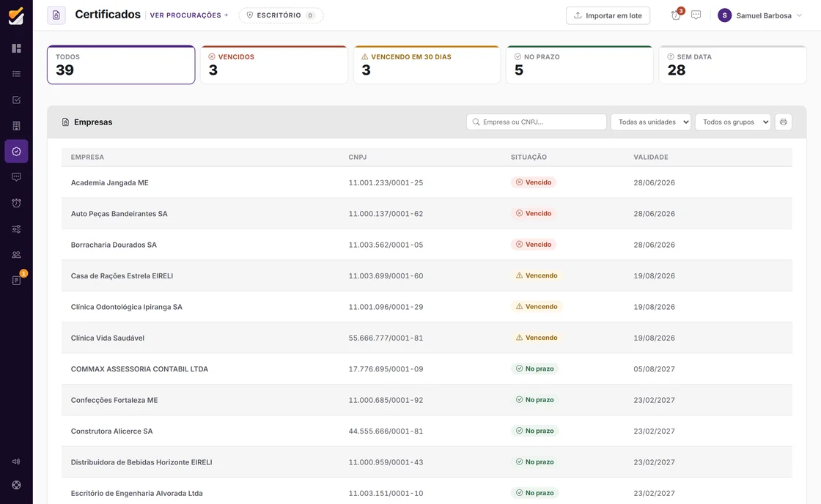Open Casa de Rações Estrela EIRELI row

click(x=427, y=276)
